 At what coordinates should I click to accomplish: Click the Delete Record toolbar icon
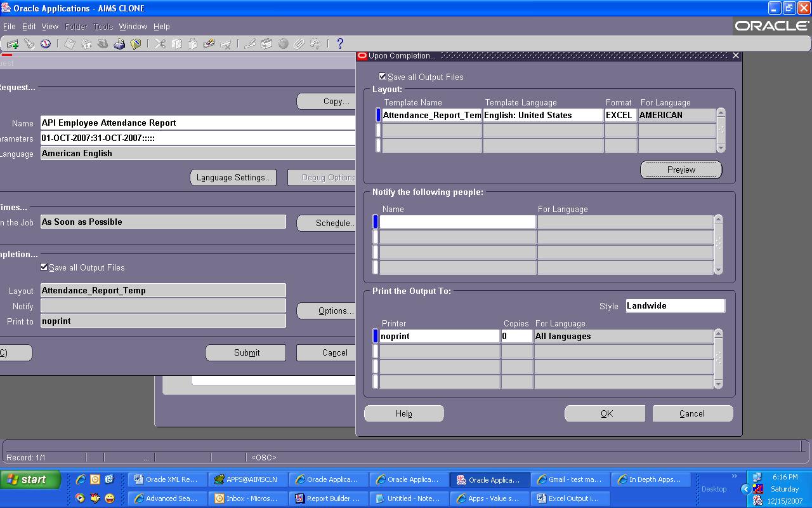pyautogui.click(x=226, y=44)
